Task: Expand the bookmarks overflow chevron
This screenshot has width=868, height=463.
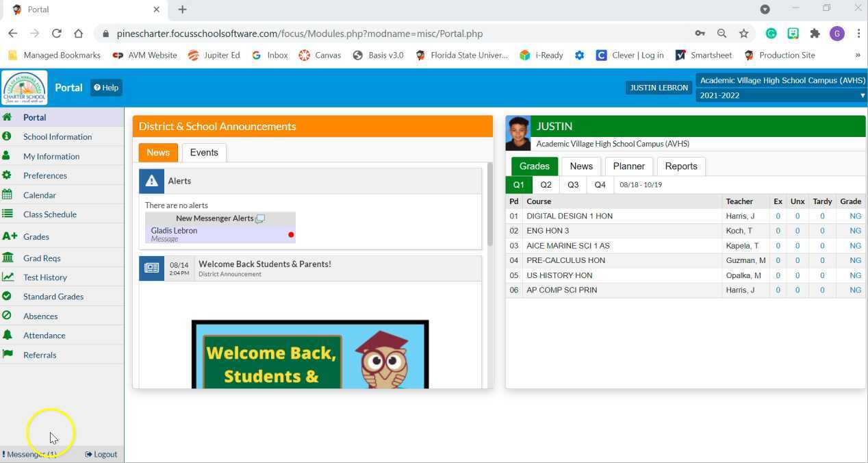Action: (x=858, y=55)
